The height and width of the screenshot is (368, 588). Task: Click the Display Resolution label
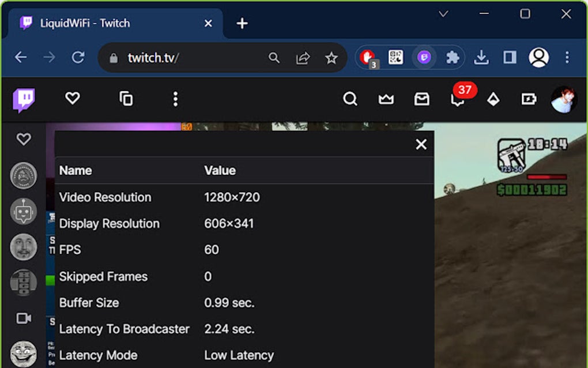tap(109, 224)
